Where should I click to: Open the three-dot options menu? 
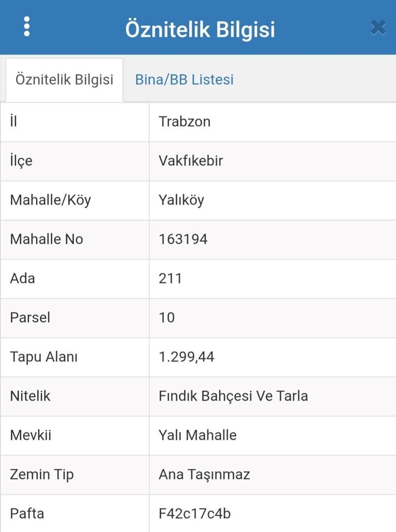(x=27, y=27)
